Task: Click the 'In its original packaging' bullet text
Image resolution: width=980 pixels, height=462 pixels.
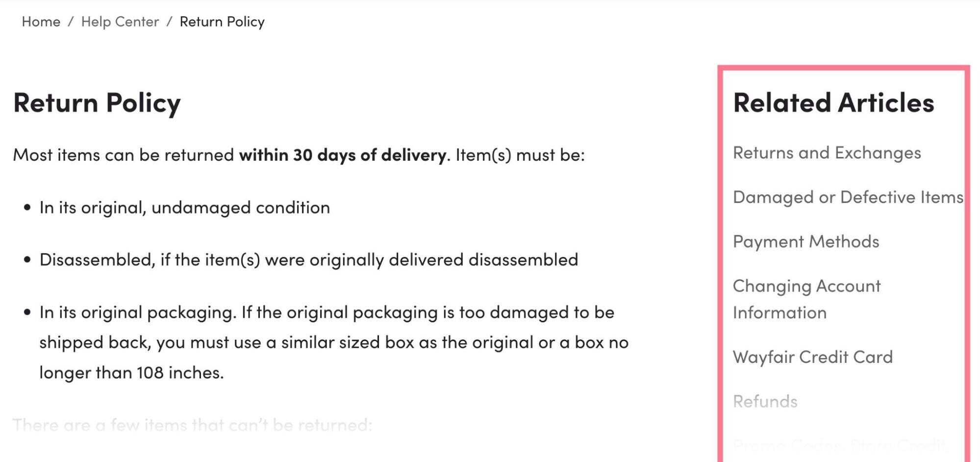Action: coord(334,342)
